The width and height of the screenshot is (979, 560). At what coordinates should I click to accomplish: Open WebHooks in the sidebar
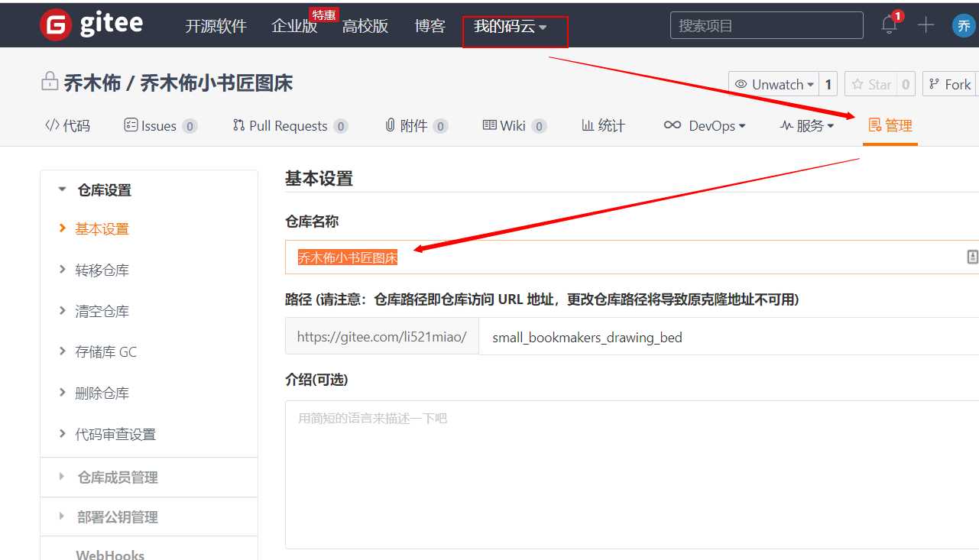[x=110, y=555]
